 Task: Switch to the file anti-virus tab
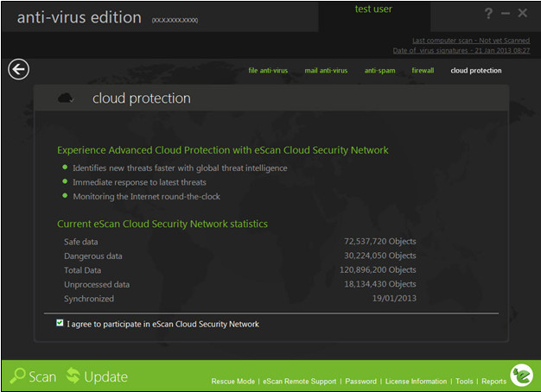point(268,70)
